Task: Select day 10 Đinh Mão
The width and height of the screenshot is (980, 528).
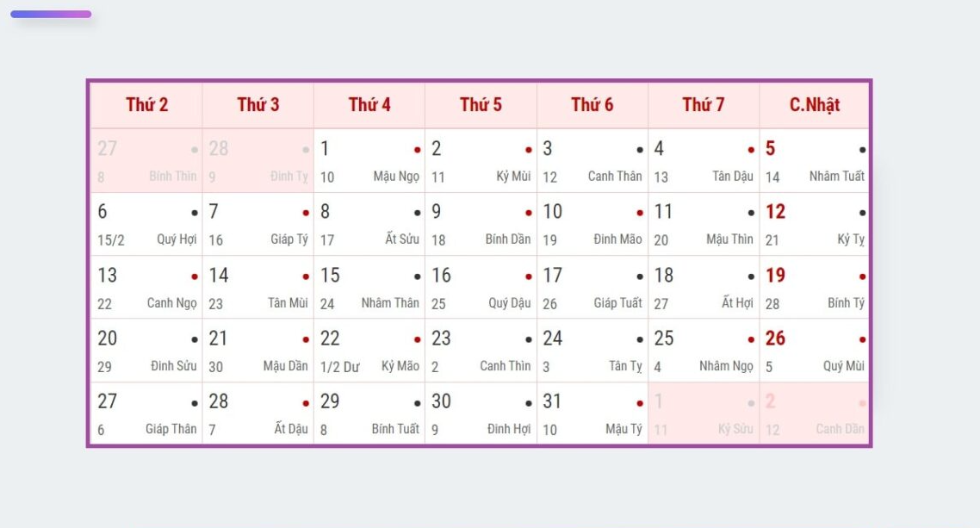Action: 592,224
